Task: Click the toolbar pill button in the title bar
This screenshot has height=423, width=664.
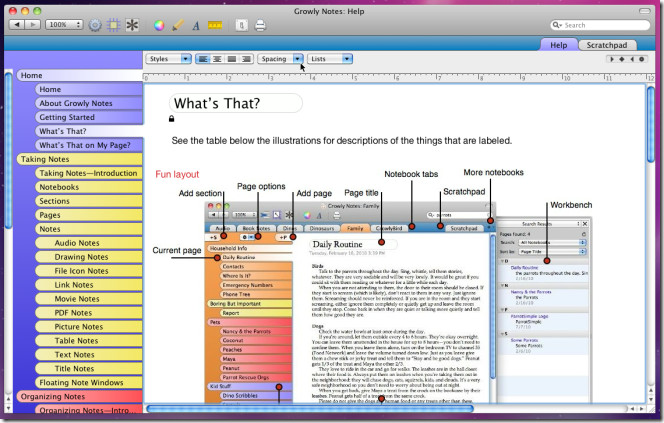Action: [645, 11]
